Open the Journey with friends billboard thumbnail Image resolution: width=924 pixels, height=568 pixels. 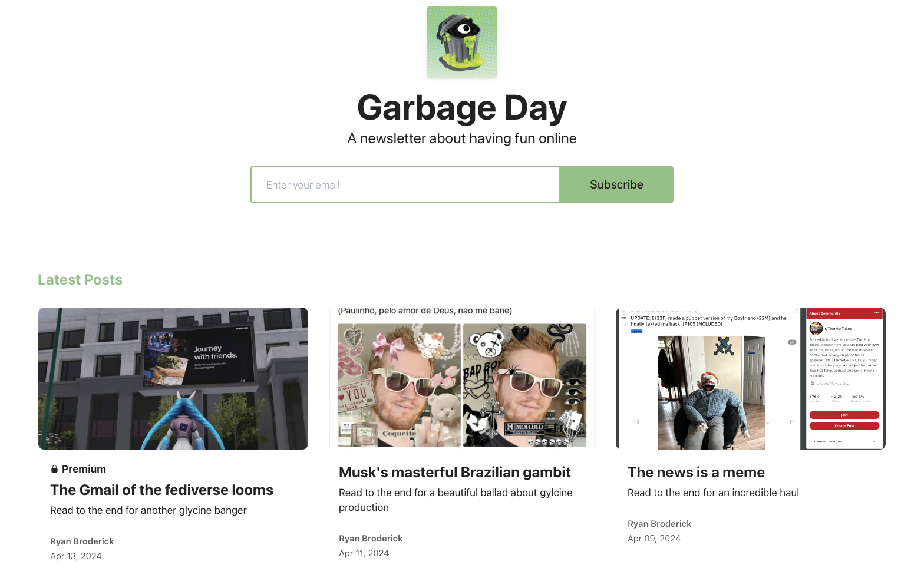click(x=173, y=378)
